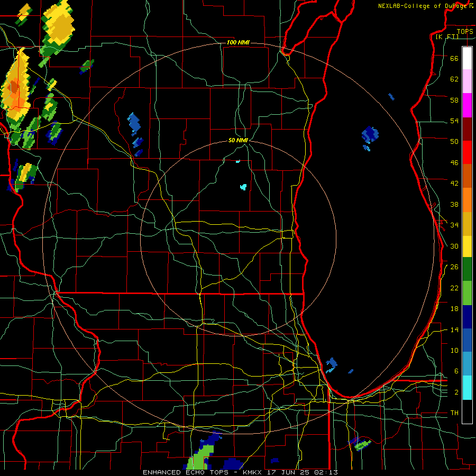This screenshot has height=476, width=476.
Task: Select the 6 value on the legend scale
Action: click(x=456, y=371)
